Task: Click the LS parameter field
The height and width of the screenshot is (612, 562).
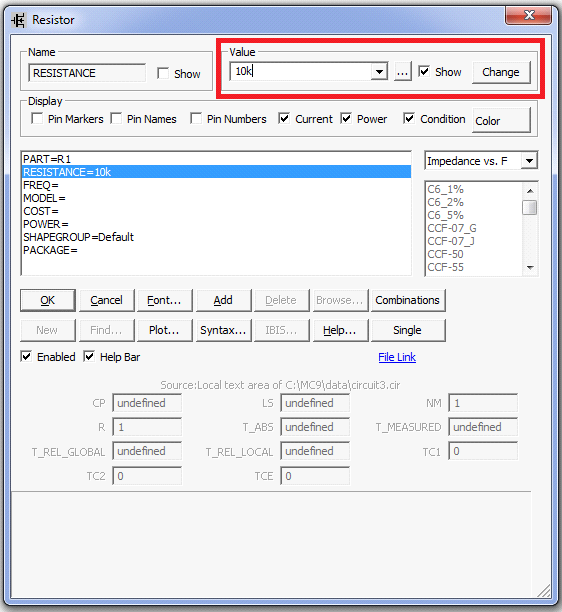Action: pos(315,403)
